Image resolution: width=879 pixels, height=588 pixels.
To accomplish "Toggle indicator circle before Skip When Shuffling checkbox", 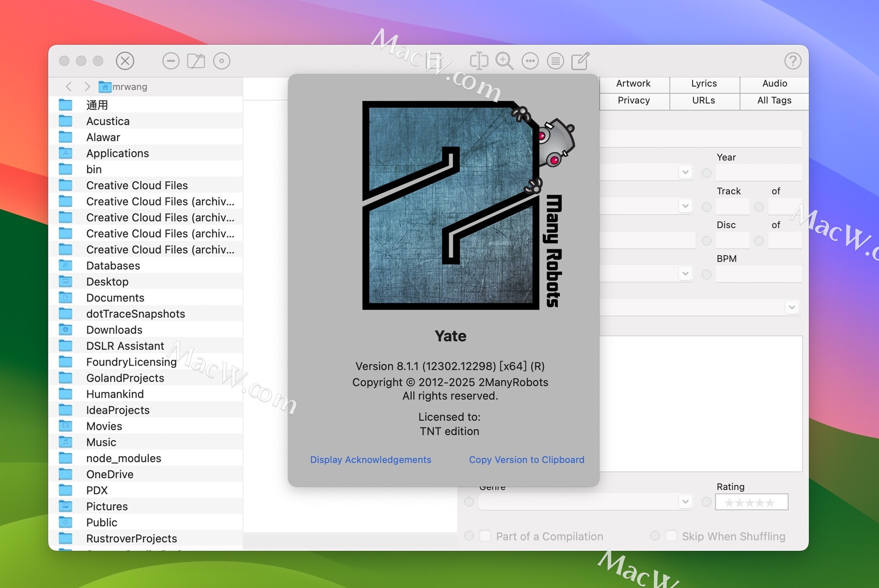I will tap(655, 536).
